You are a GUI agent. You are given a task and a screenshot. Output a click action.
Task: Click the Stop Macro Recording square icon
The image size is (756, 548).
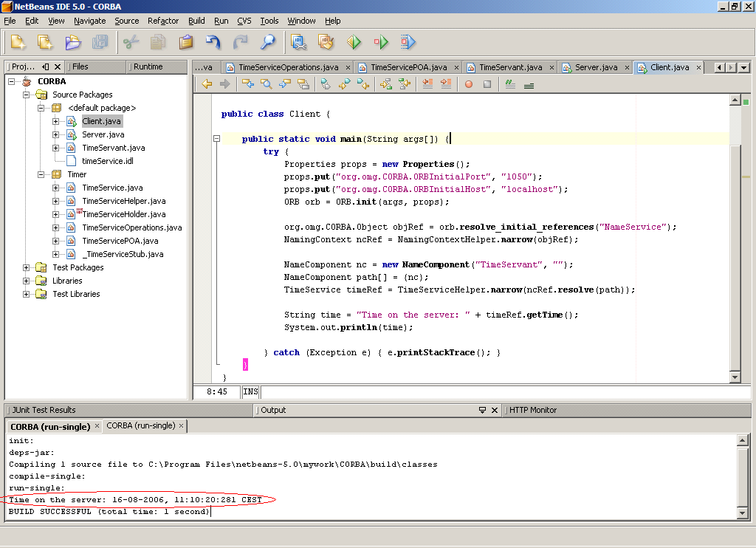[x=487, y=84]
